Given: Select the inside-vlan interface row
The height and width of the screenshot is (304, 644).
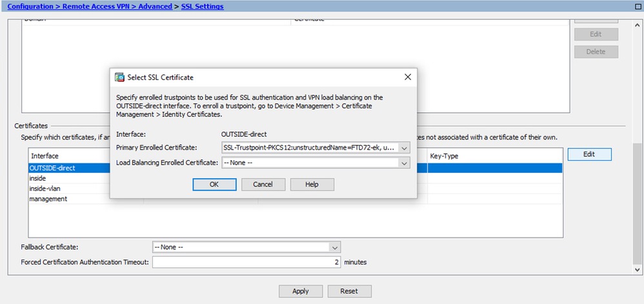Looking at the screenshot, I should point(296,188).
